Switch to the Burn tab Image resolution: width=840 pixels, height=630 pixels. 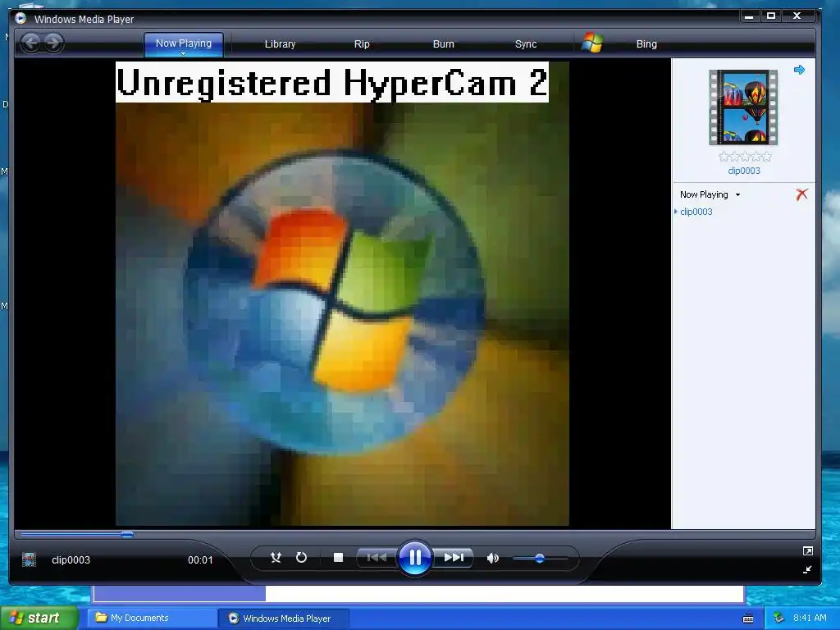(443, 44)
